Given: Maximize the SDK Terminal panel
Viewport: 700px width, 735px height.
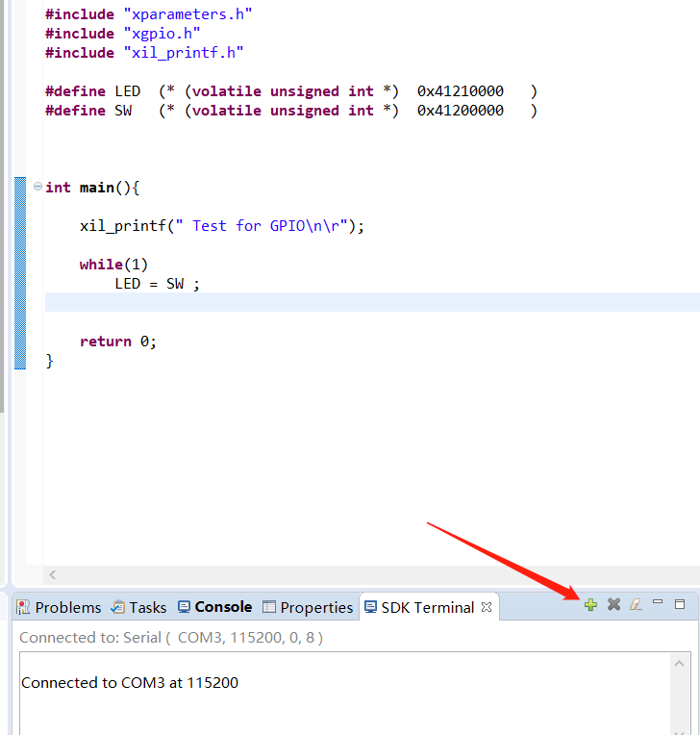Looking at the screenshot, I should pyautogui.click(x=680, y=604).
